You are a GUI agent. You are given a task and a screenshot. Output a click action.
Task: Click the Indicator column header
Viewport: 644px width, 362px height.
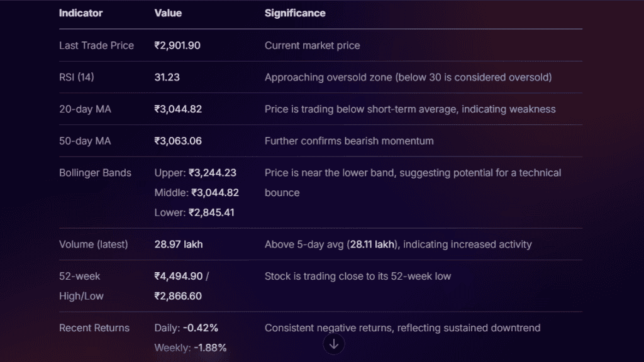point(80,13)
